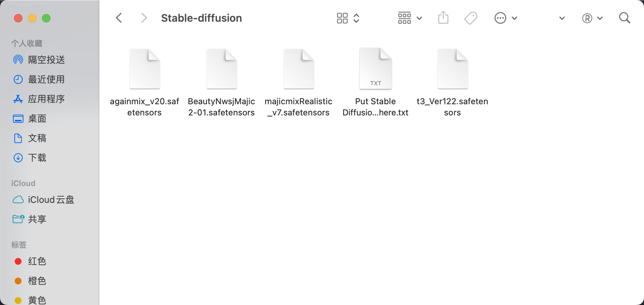Click the Forward navigation arrow
This screenshot has height=305, width=644.
pos(143,18)
